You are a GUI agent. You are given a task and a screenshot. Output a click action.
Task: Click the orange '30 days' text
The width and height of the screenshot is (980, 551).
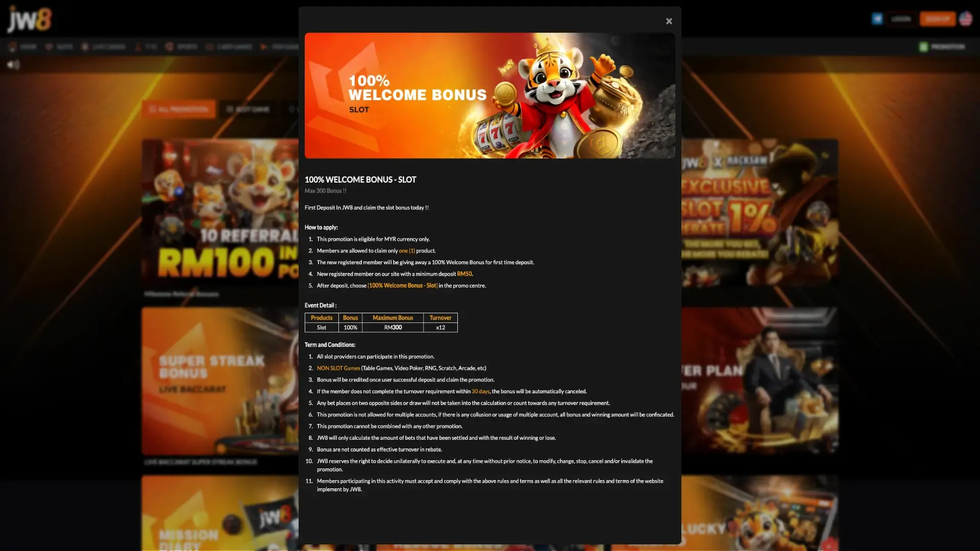tap(480, 392)
